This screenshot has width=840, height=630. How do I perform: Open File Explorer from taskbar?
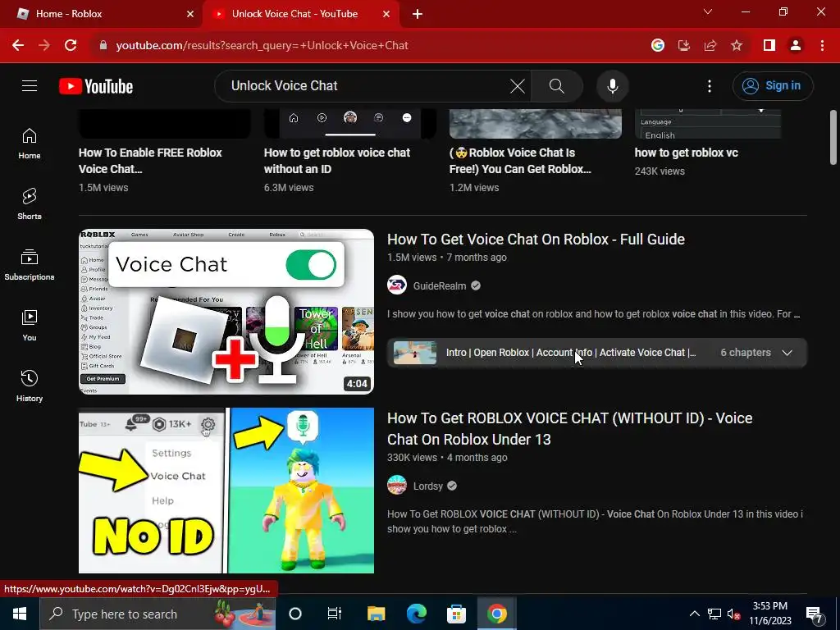click(x=376, y=614)
